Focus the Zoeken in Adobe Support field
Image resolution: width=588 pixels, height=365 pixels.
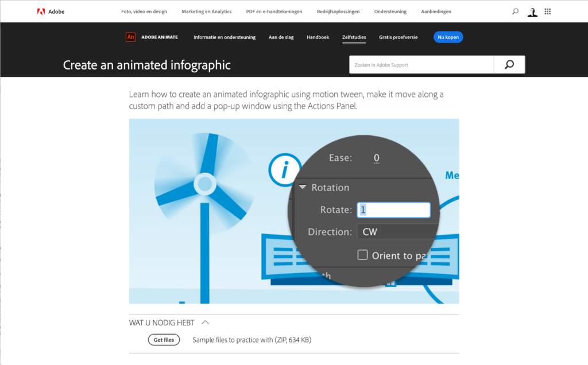point(421,65)
